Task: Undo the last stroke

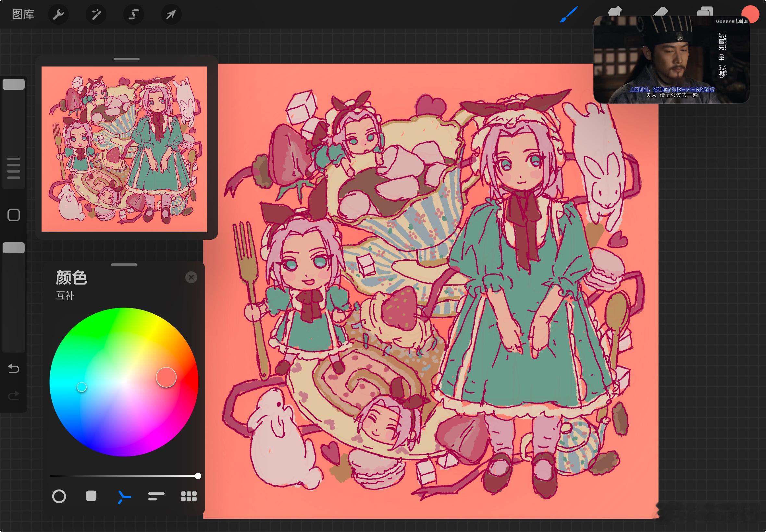Action: [14, 368]
